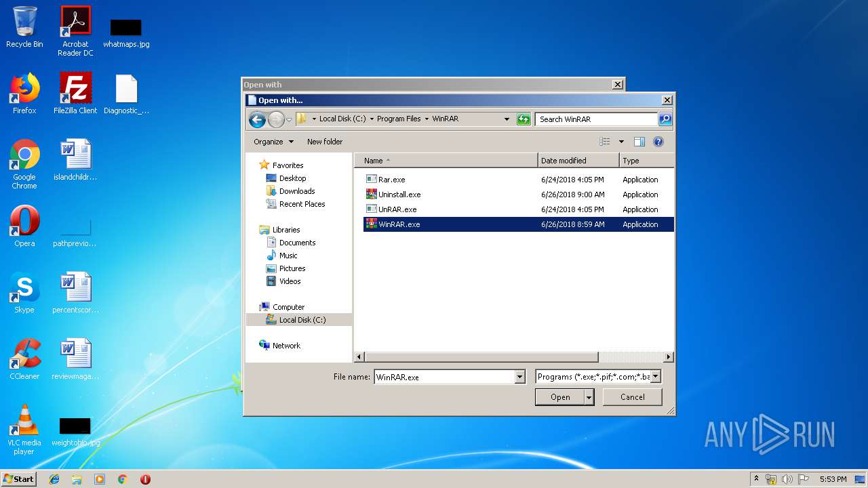
Task: Open the view options dropdown arrow
Action: point(621,142)
